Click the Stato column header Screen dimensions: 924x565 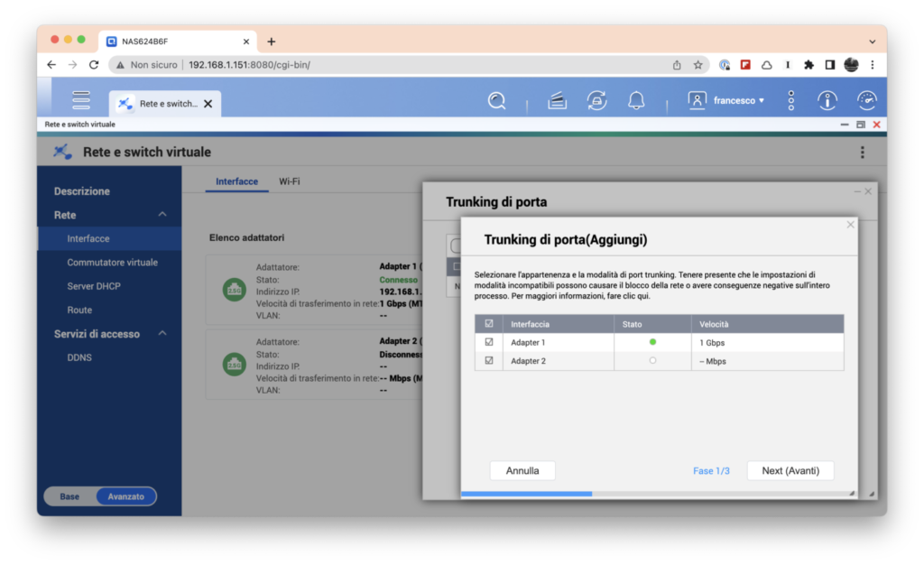(652, 324)
